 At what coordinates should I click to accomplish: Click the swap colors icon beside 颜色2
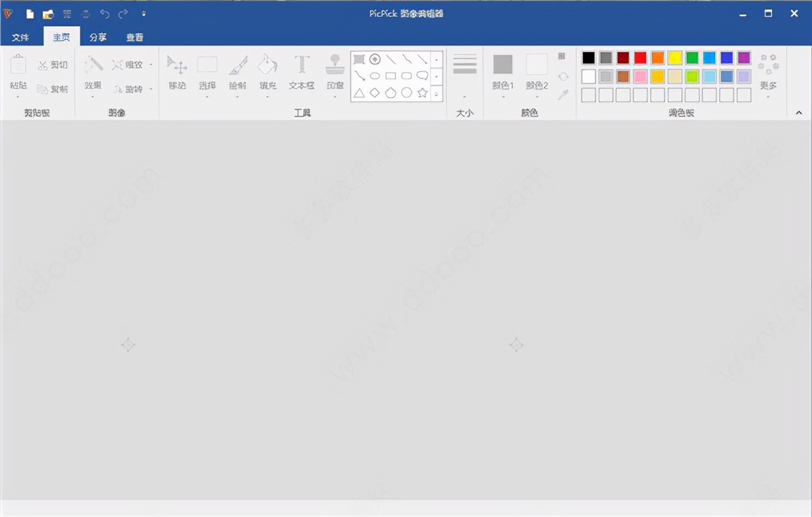(x=563, y=76)
